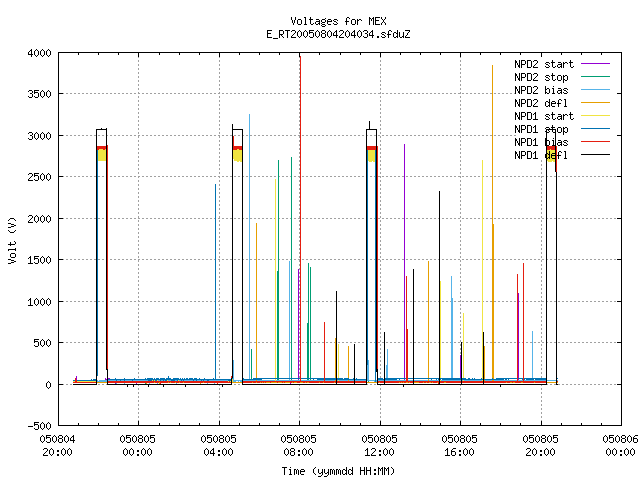Click the 'NPD2 bias' legend label
The image size is (640, 480).
tap(541, 90)
